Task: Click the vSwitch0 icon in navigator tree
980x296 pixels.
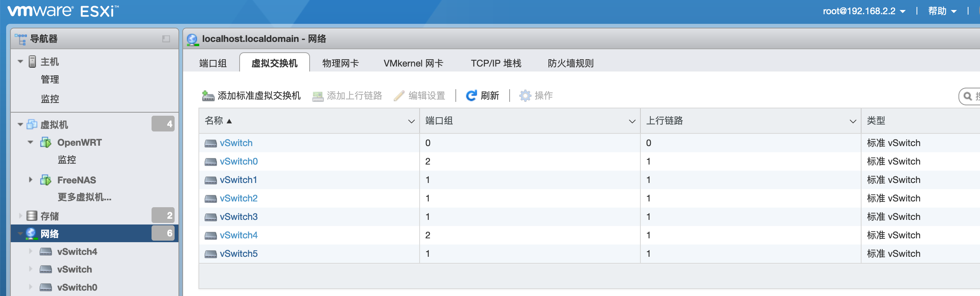Action: point(46,288)
